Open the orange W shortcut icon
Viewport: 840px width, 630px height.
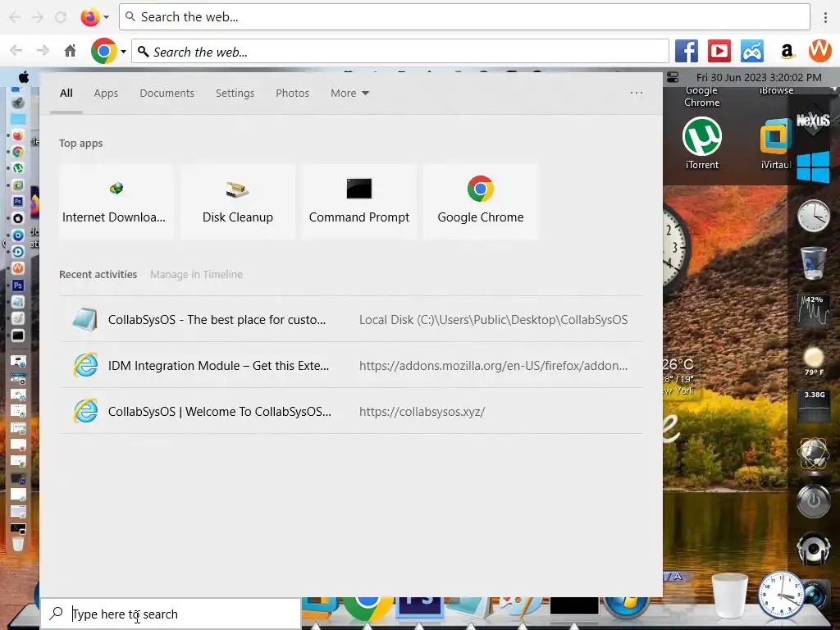pos(820,51)
